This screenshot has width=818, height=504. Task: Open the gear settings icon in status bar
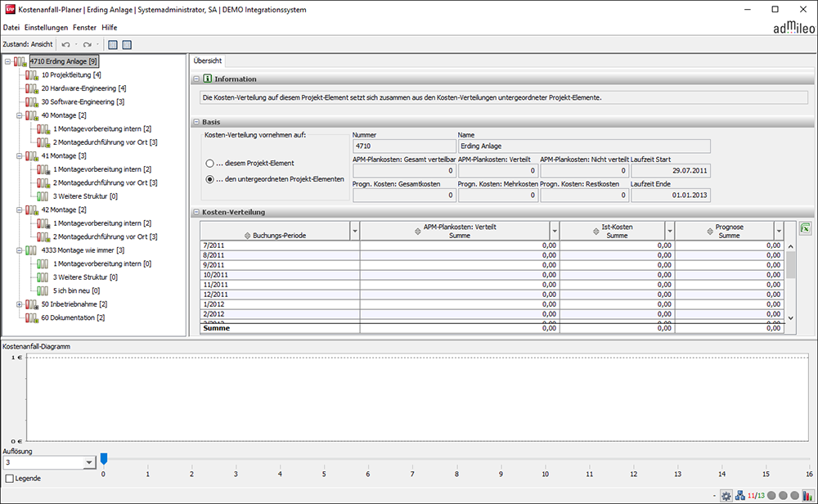726,496
